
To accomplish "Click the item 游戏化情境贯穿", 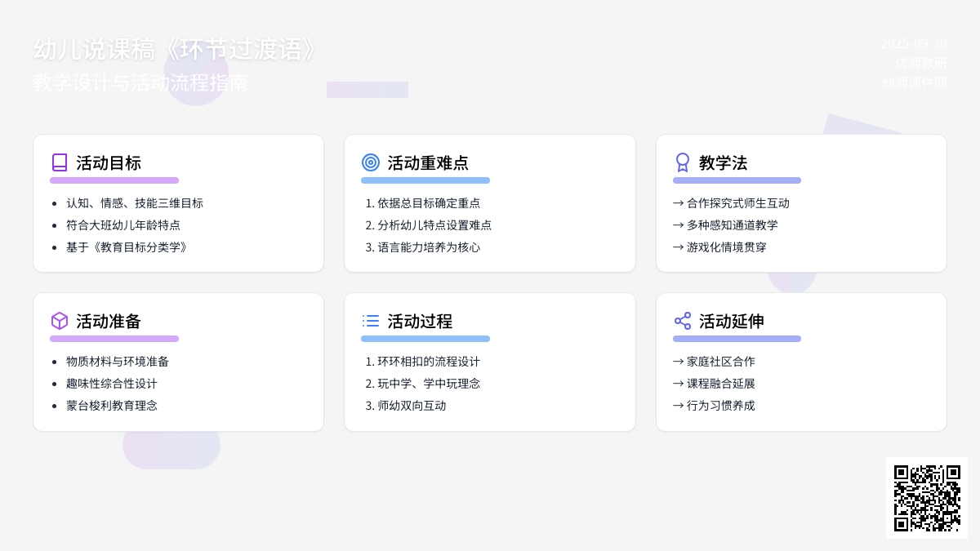I will pos(726,247).
